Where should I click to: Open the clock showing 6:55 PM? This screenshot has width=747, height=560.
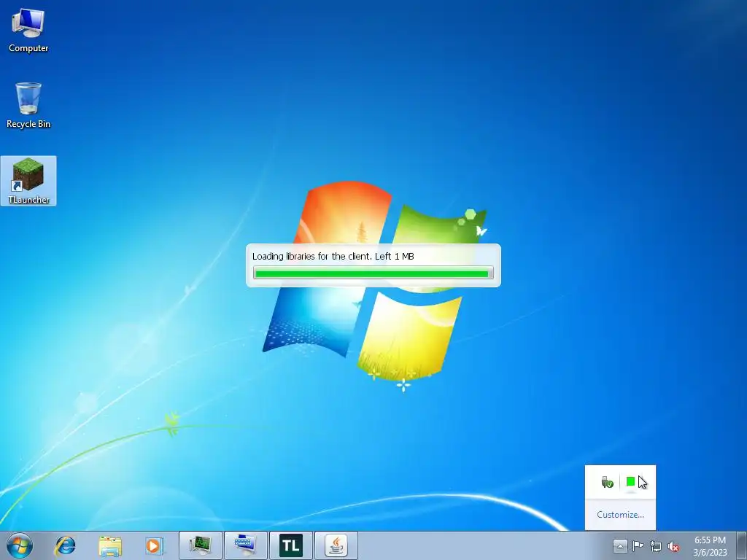(710, 545)
